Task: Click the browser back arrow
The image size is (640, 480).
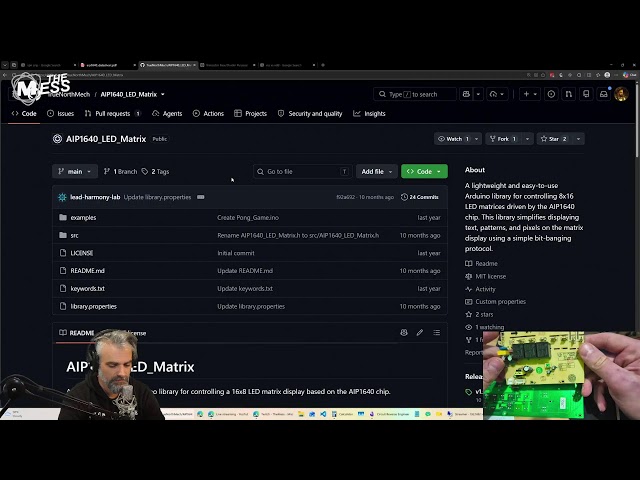Action: click(5, 75)
